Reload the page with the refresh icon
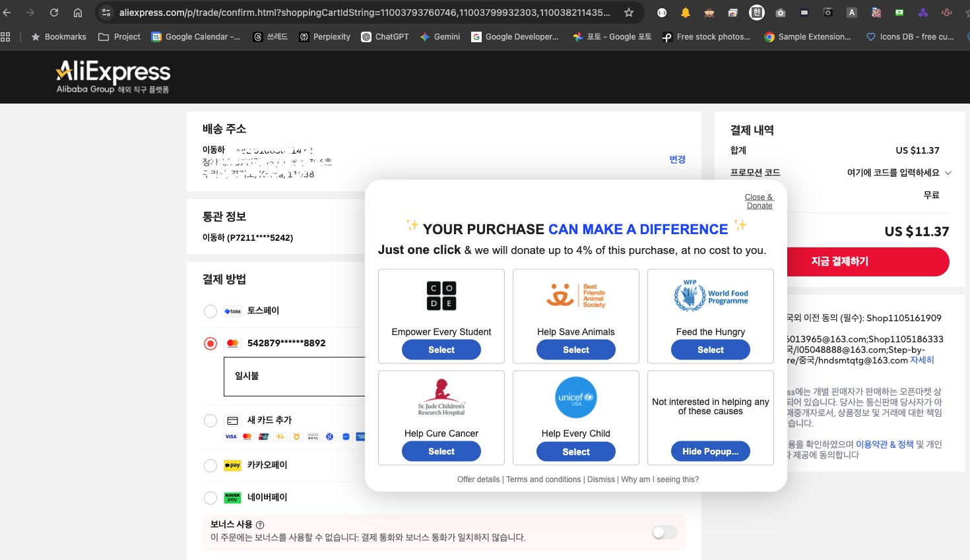The width and height of the screenshot is (970, 560). (54, 13)
